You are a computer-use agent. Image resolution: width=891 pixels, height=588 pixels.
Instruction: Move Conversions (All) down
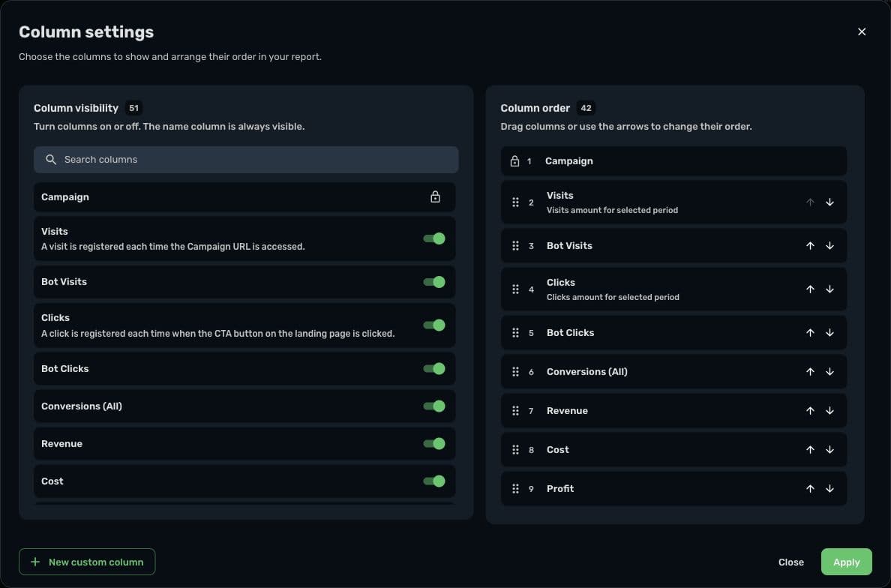coord(829,371)
